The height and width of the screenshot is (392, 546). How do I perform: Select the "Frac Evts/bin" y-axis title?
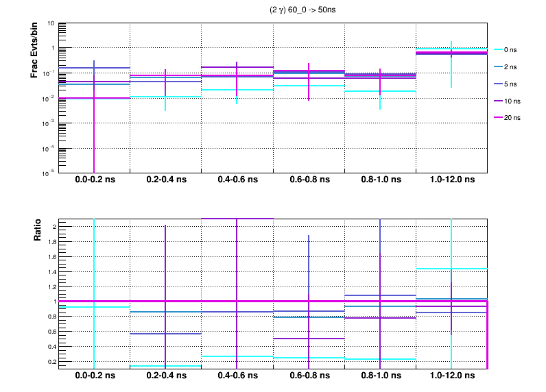pyautogui.click(x=34, y=51)
